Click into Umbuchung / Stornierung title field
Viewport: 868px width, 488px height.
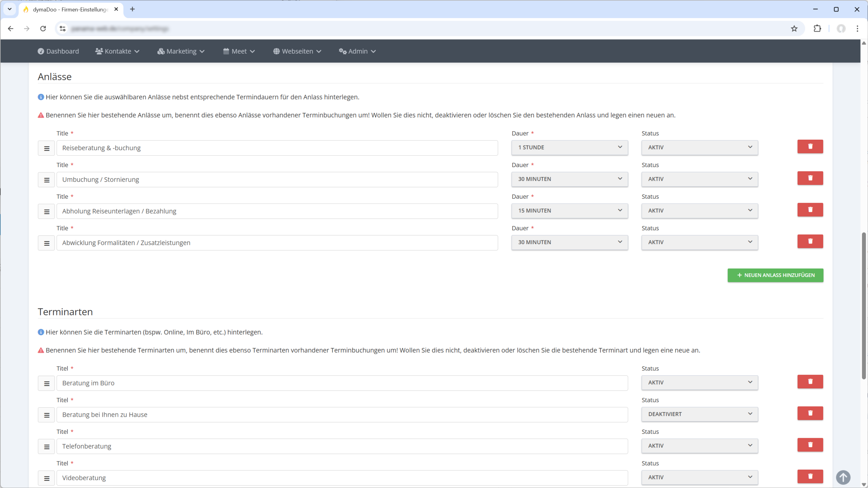pos(277,179)
